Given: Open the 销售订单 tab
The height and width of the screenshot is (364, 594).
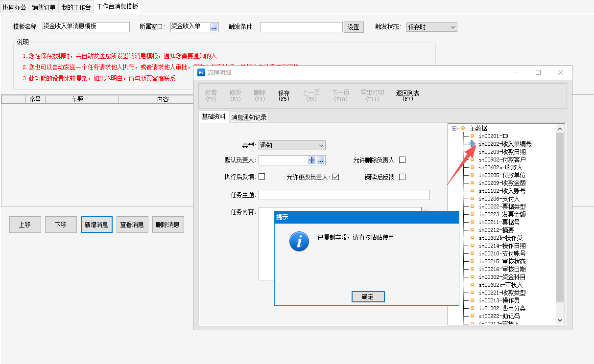Looking at the screenshot, I should [44, 7].
